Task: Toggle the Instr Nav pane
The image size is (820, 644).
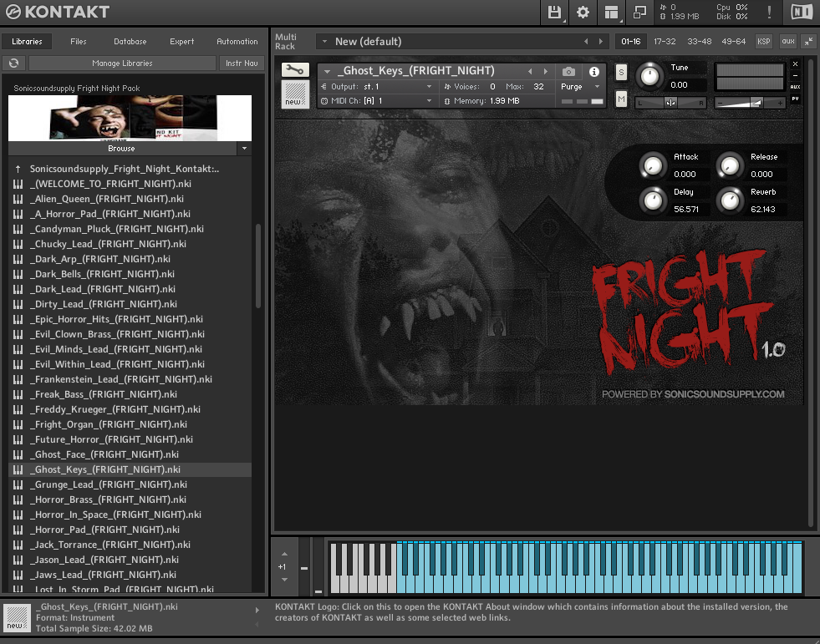Action: (242, 63)
